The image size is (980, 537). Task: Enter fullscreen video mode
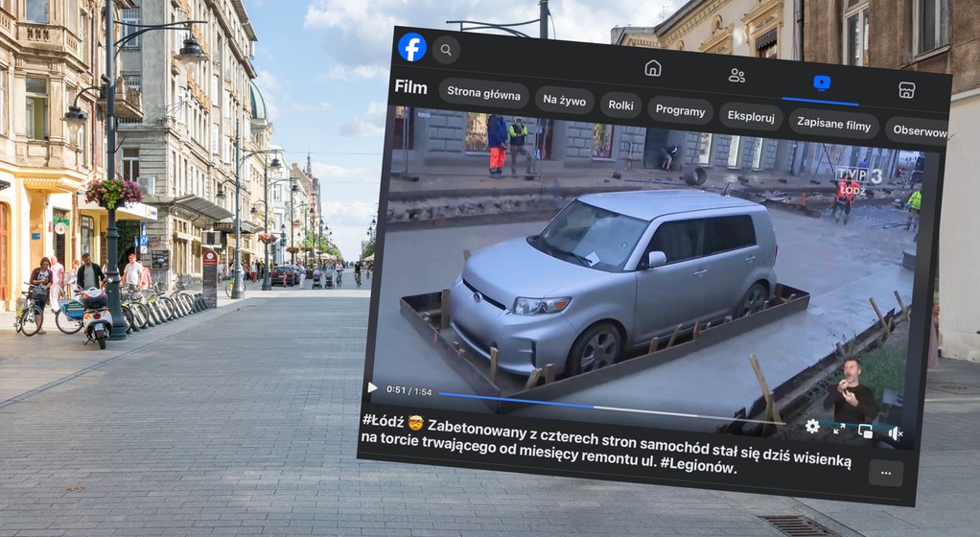[839, 429]
